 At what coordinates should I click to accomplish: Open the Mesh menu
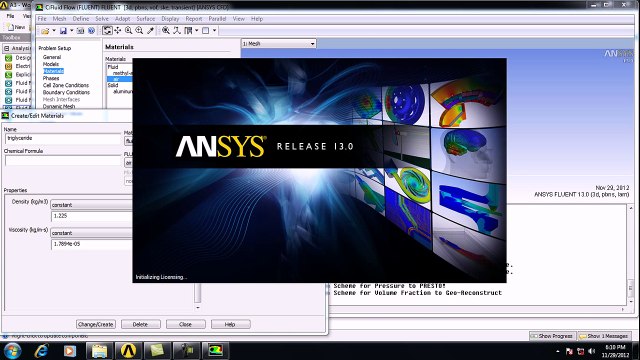59,19
